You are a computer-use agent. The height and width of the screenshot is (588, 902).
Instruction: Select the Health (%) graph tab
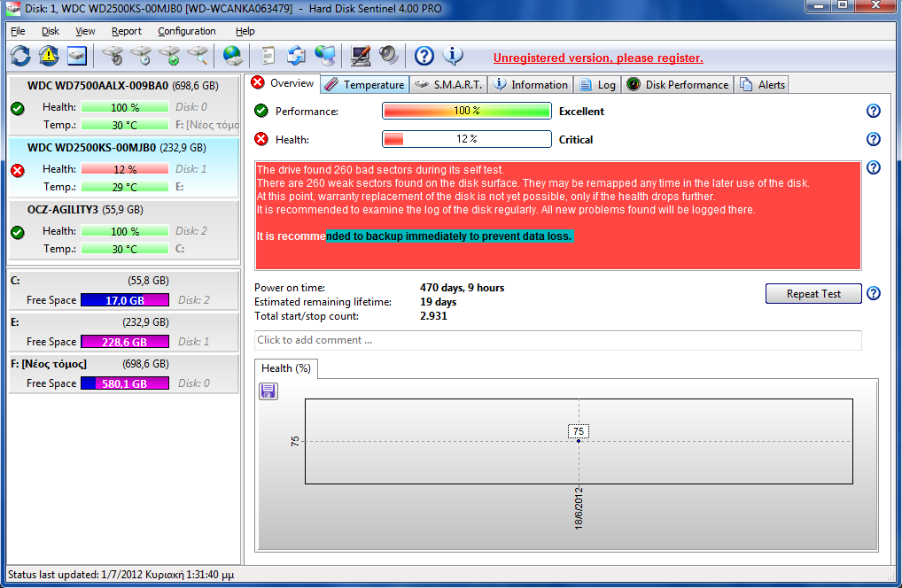286,368
